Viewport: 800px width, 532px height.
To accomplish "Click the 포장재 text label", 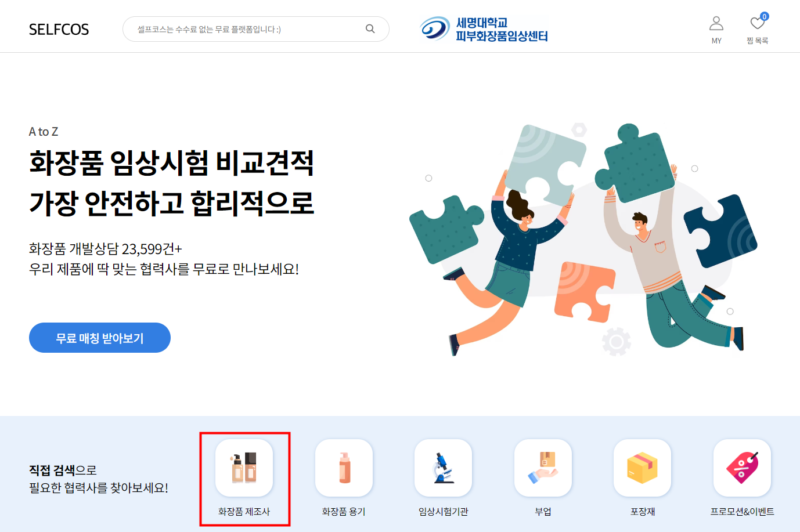I will point(643,512).
